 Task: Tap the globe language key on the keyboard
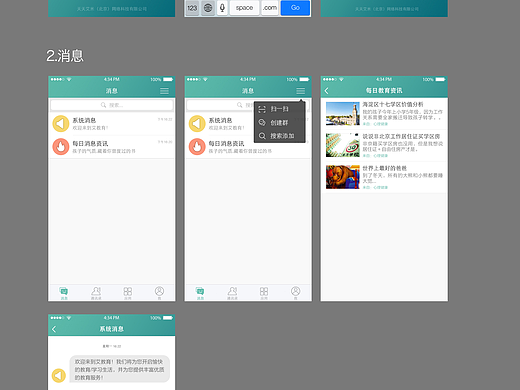pos(208,8)
